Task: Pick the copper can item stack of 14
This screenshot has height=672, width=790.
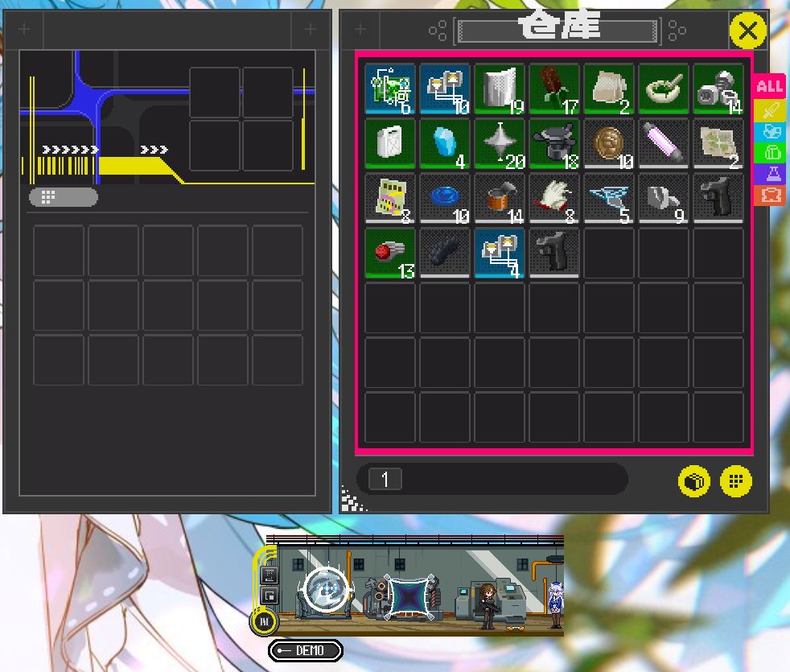Action: click(x=500, y=199)
